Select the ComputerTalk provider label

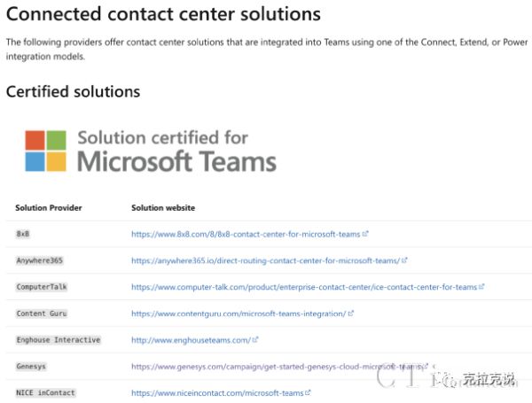pos(42,287)
